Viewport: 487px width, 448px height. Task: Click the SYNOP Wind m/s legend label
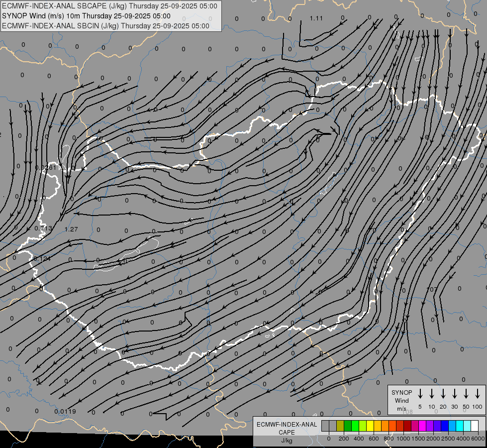[401, 400]
